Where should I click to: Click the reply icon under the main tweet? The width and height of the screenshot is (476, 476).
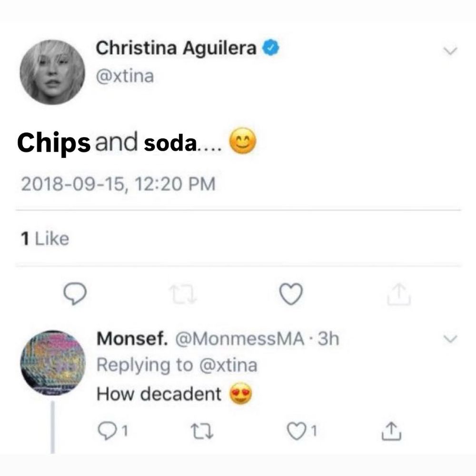click(x=75, y=294)
